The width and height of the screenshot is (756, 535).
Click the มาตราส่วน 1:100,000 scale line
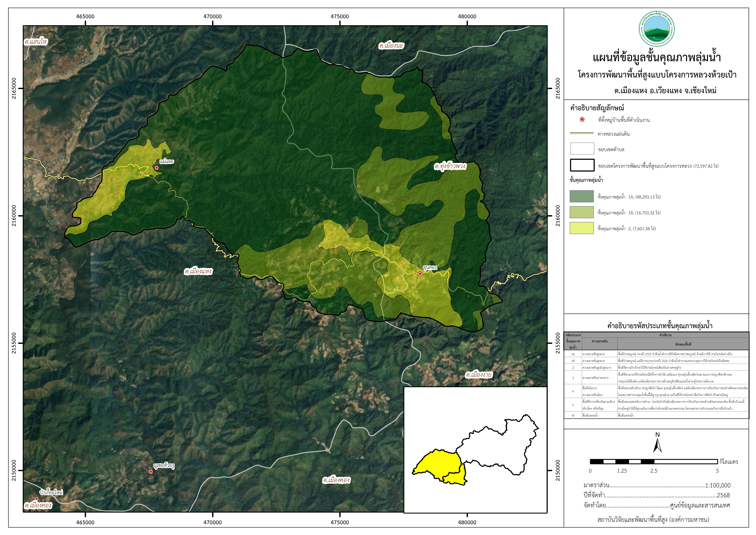click(x=657, y=485)
